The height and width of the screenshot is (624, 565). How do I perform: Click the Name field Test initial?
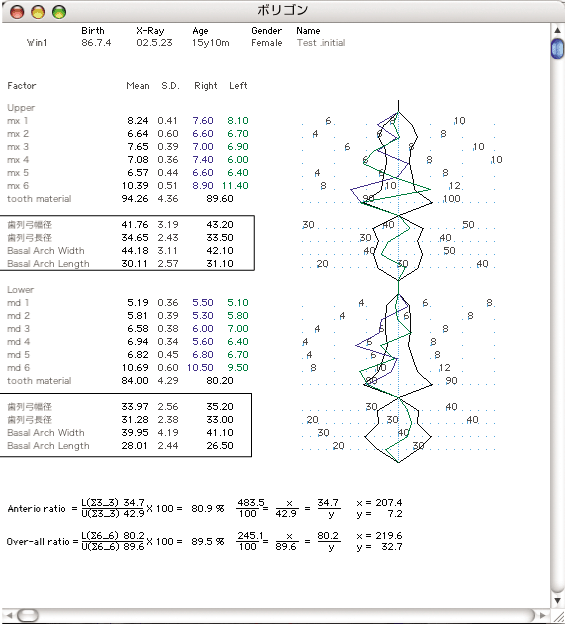[x=321, y=43]
